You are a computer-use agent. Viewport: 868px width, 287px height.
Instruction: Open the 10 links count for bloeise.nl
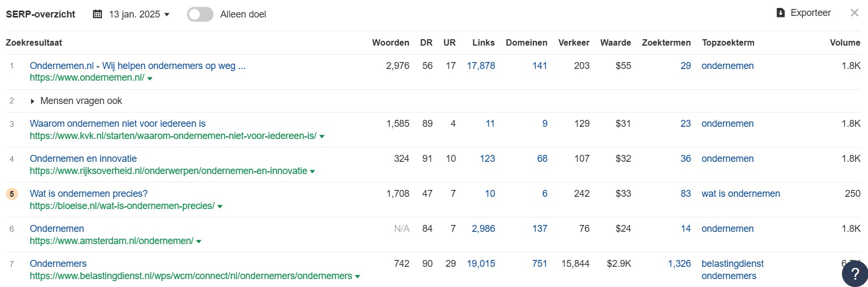[490, 194]
